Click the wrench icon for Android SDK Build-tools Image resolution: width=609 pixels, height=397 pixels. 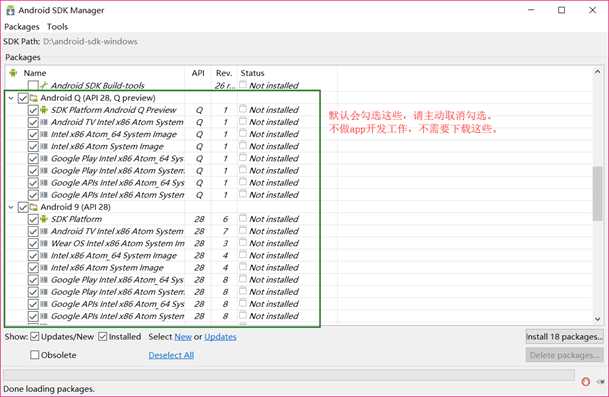pyautogui.click(x=44, y=85)
